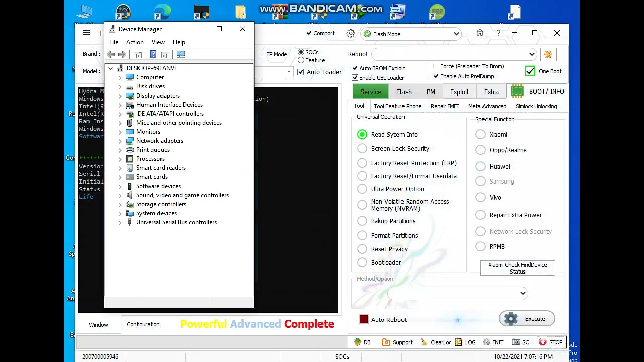Open the Meta Advanced sub-tab
Image resolution: width=644 pixels, height=362 pixels.
coord(487,106)
